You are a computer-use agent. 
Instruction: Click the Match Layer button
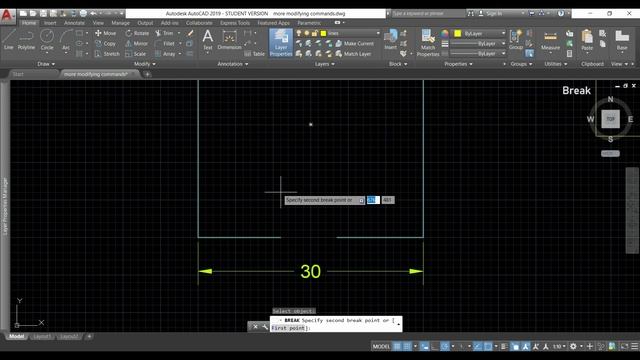pyautogui.click(x=353, y=54)
